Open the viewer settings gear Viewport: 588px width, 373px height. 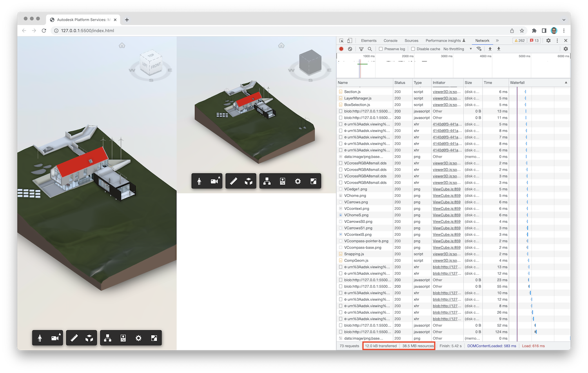click(x=138, y=338)
